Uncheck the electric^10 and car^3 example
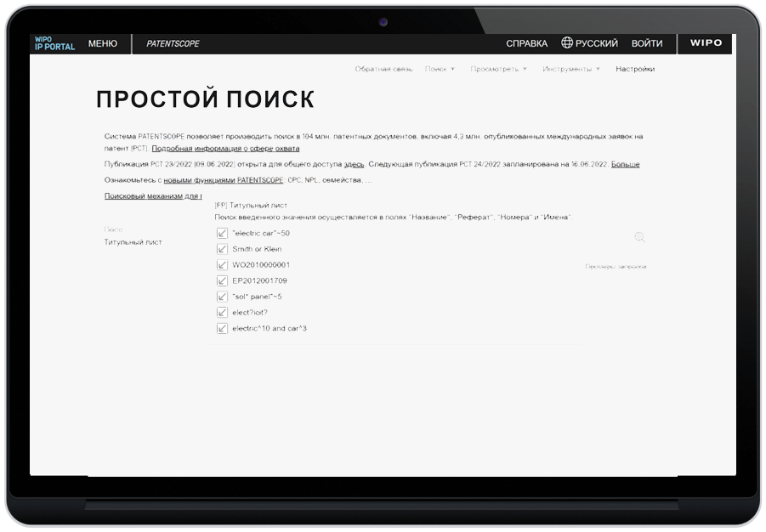766x532 pixels. coord(223,327)
